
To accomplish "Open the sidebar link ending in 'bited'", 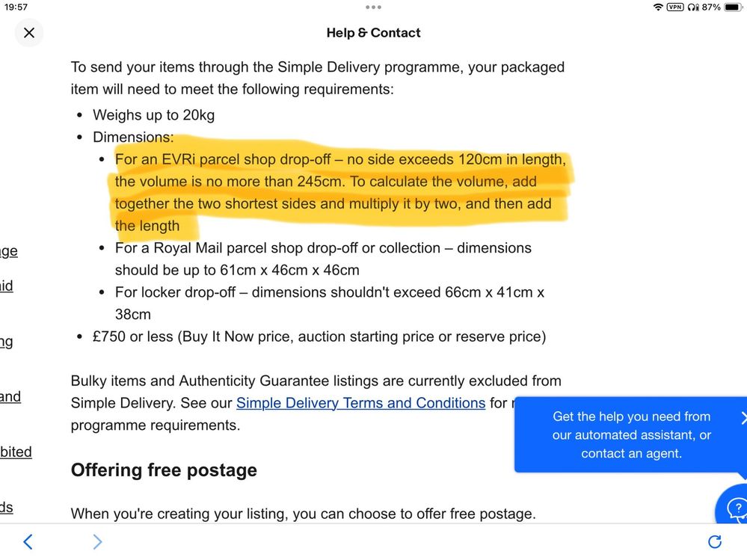I will coord(16,452).
